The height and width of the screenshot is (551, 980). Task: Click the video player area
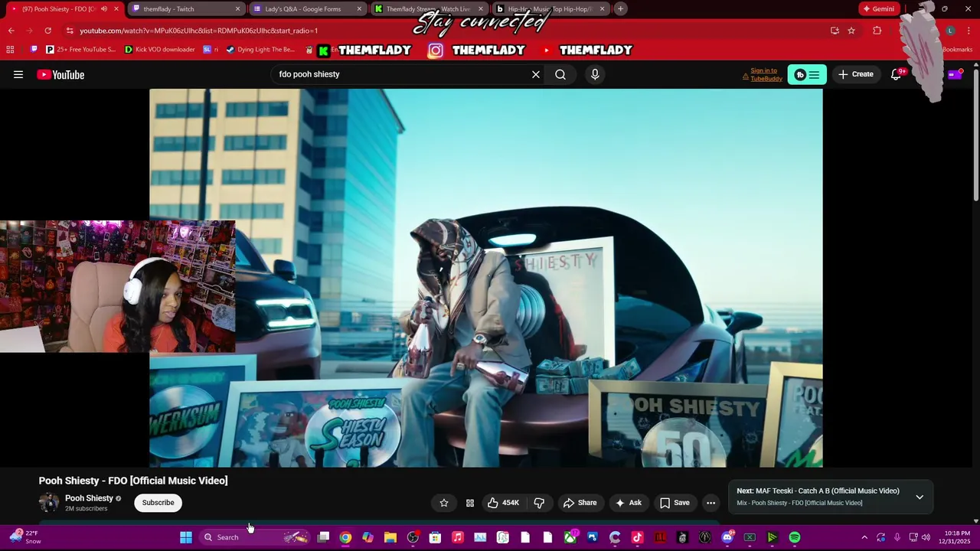pos(486,278)
